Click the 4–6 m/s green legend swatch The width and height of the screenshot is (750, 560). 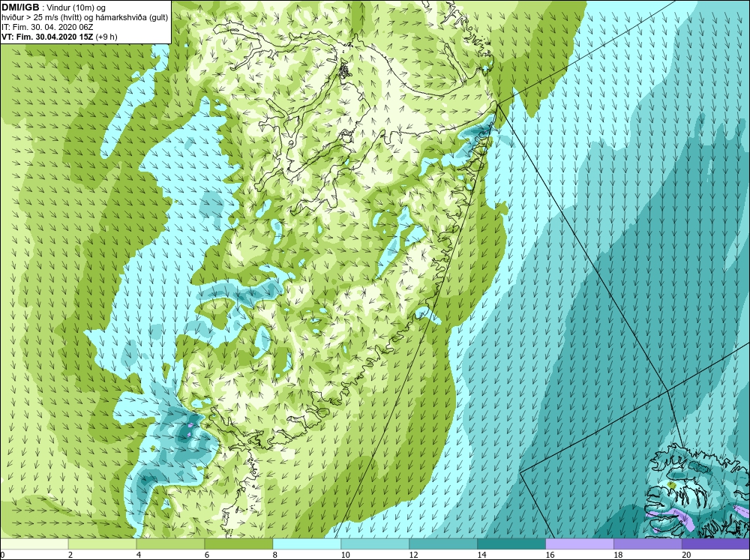(170, 544)
